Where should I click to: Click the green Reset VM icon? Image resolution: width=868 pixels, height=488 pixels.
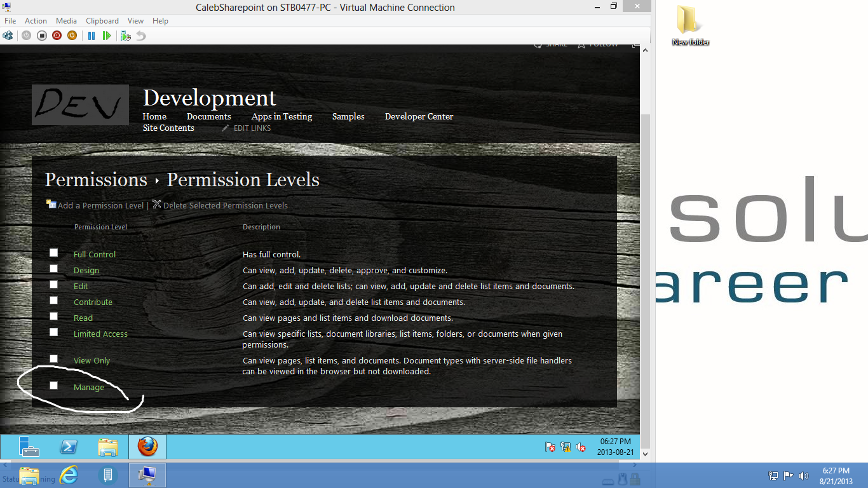click(x=107, y=36)
